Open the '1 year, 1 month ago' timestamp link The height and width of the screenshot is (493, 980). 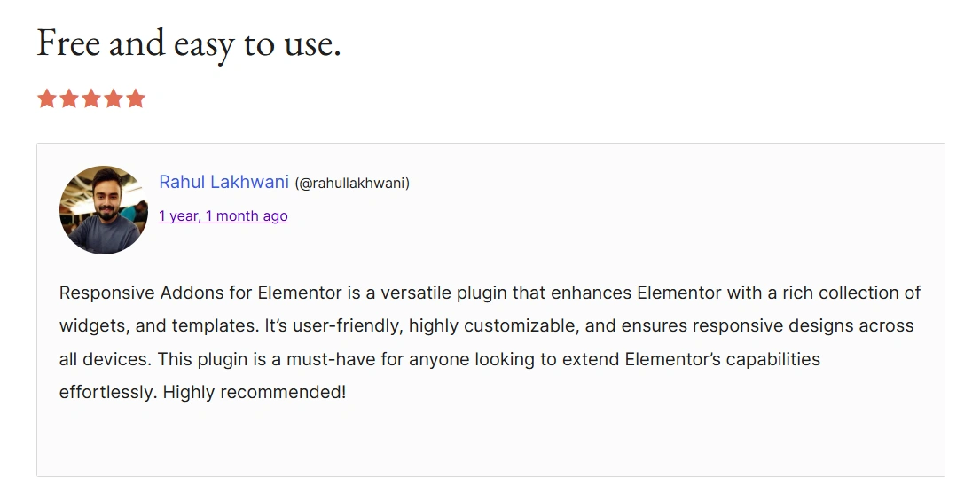tap(223, 216)
